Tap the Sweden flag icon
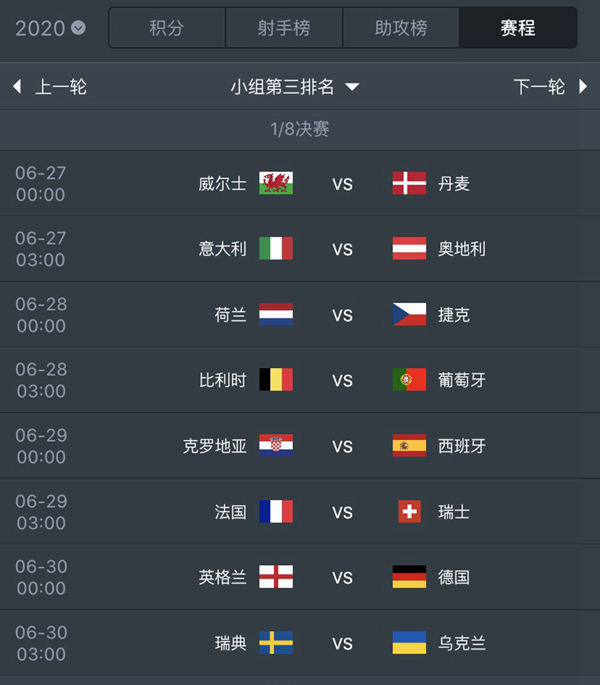The width and height of the screenshot is (600, 685). (276, 643)
